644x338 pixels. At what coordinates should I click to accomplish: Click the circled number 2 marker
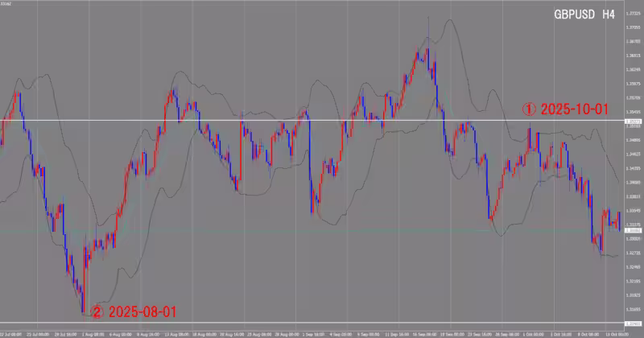click(x=96, y=311)
